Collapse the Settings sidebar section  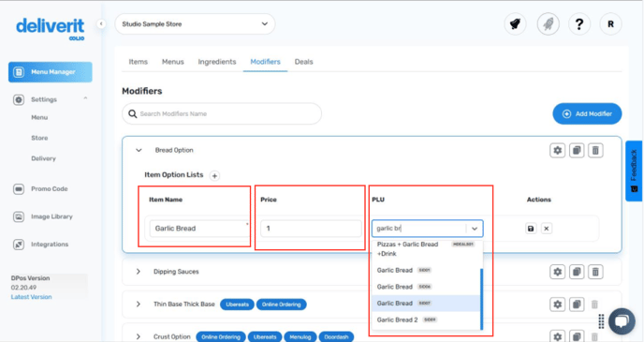coord(85,98)
